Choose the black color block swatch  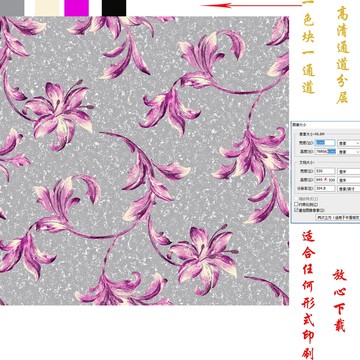click(114, 8)
